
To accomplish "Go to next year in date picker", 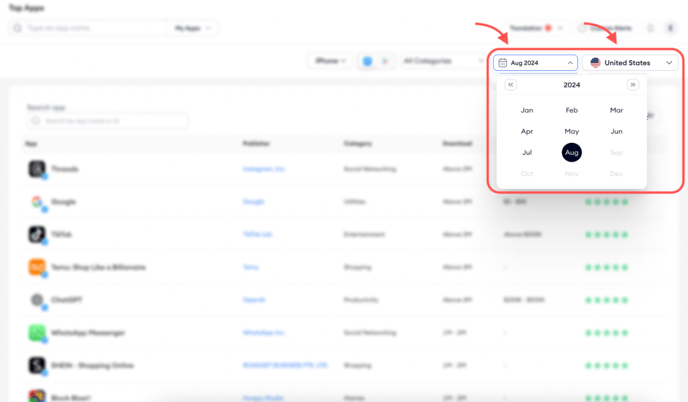I will coord(633,85).
